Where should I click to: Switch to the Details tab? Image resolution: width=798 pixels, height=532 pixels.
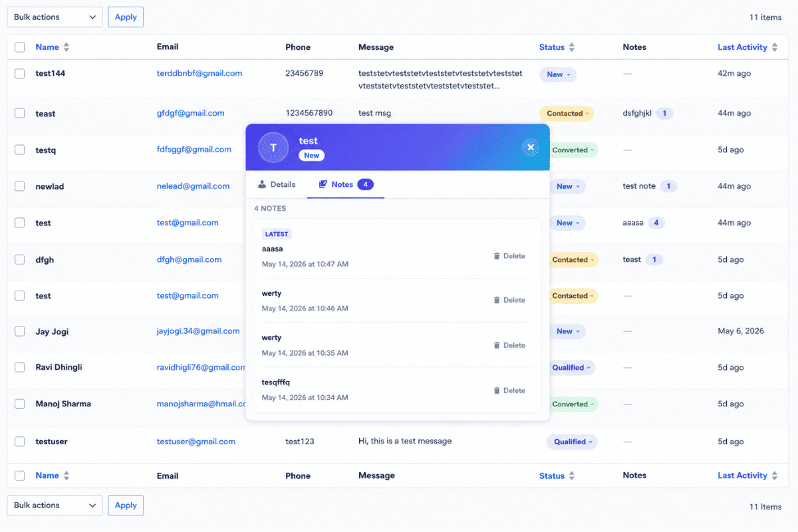click(277, 184)
